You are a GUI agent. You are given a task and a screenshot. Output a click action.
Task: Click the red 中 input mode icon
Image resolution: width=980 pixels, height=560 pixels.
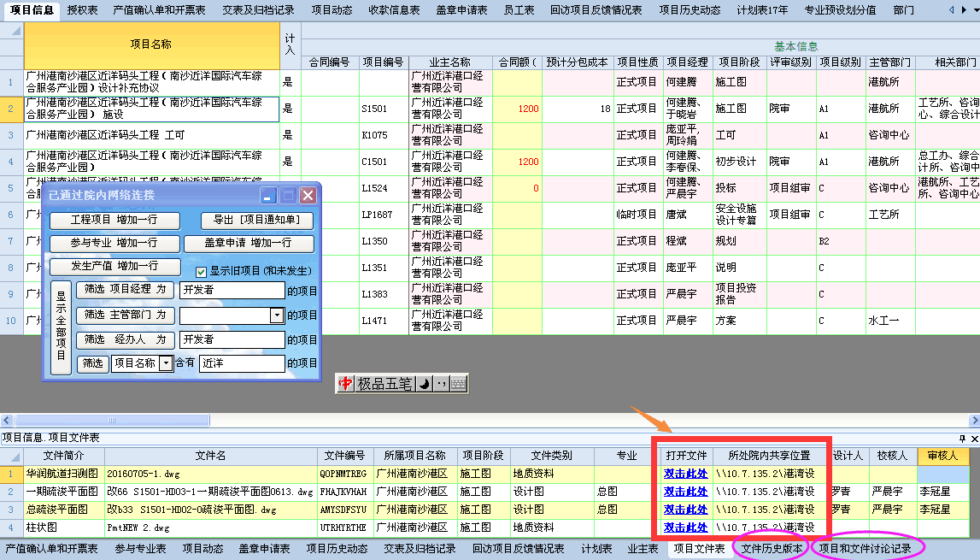pyautogui.click(x=346, y=384)
